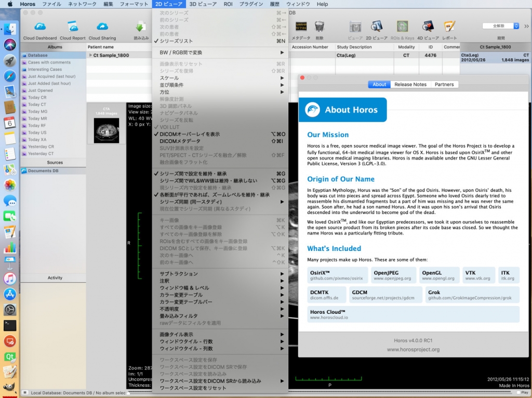The height and width of the screenshot is (398, 532).
Task: Click the レポート toolbar icon
Action: 449,27
